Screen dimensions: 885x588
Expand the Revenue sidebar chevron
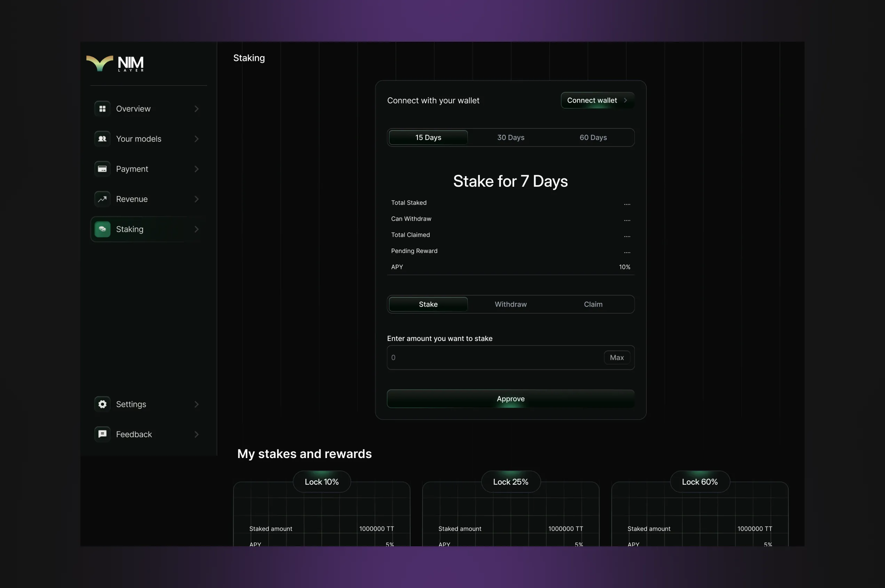(196, 199)
